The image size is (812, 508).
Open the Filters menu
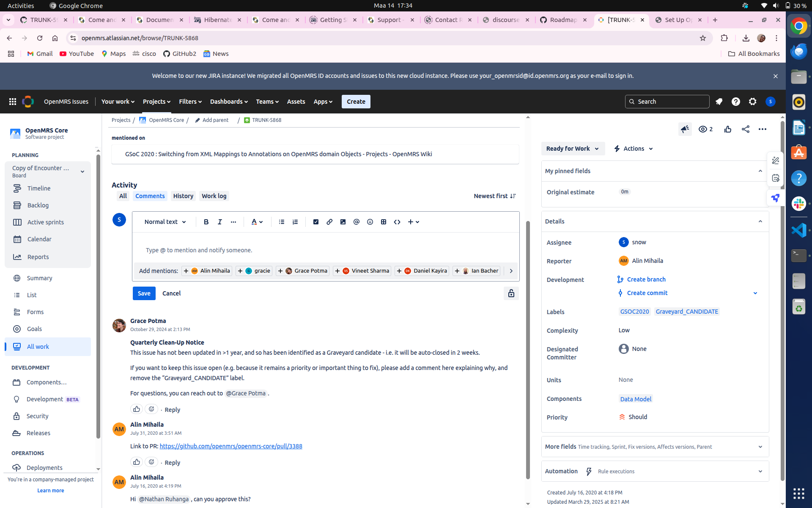[190, 102]
